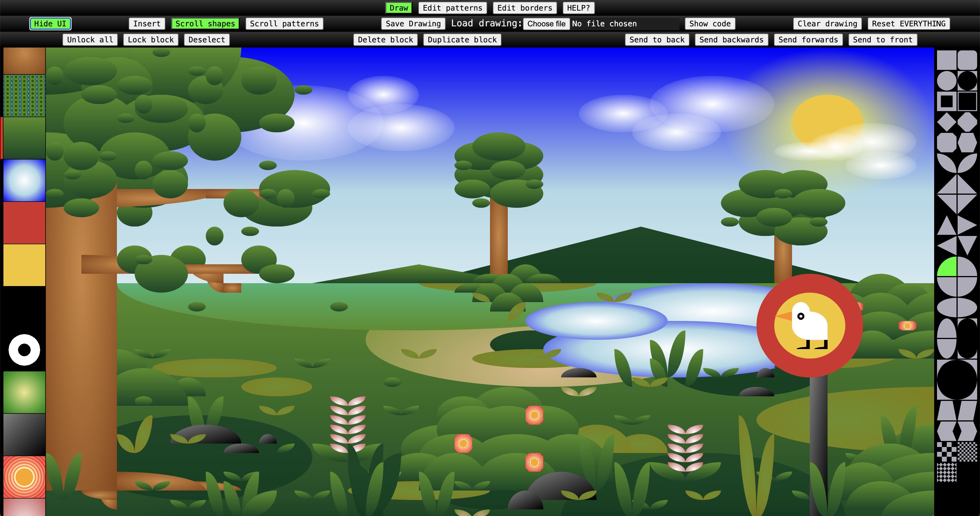The height and width of the screenshot is (516, 980).
Task: Click Duplicate block button
Action: pos(462,40)
